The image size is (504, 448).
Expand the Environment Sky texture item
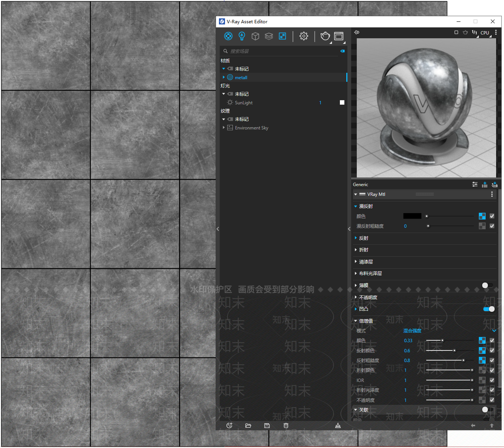[224, 128]
